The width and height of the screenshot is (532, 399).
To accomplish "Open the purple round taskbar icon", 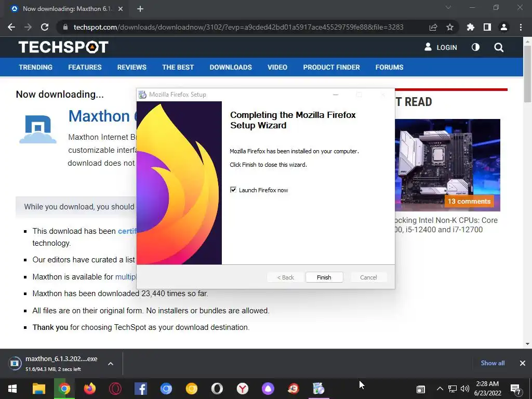I will (x=268, y=389).
